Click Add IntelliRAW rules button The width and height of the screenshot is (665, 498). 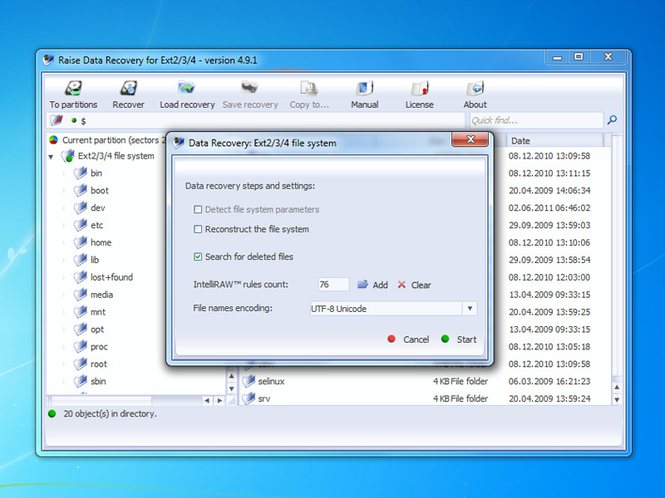point(372,285)
